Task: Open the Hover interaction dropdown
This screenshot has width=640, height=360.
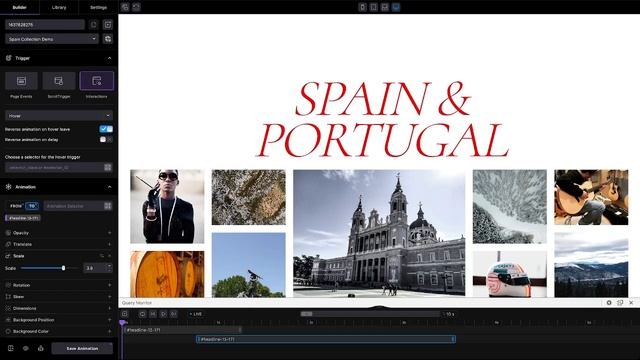Action: pyautogui.click(x=59, y=116)
